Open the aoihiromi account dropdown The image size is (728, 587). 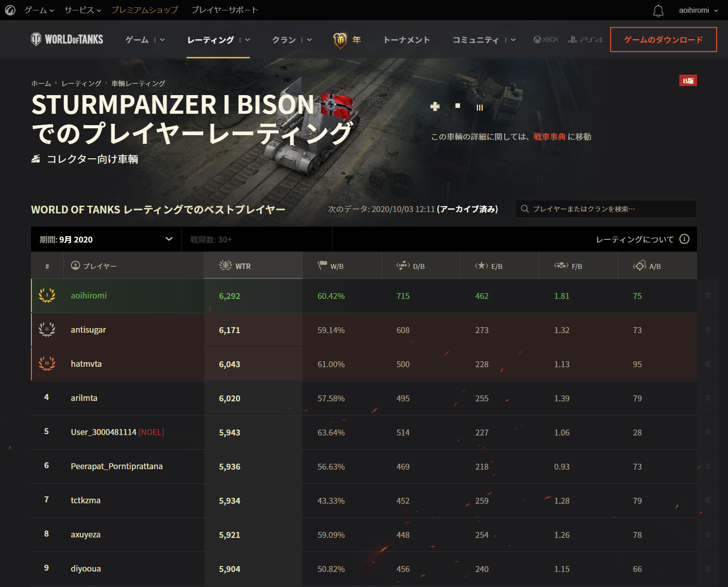[x=698, y=10]
